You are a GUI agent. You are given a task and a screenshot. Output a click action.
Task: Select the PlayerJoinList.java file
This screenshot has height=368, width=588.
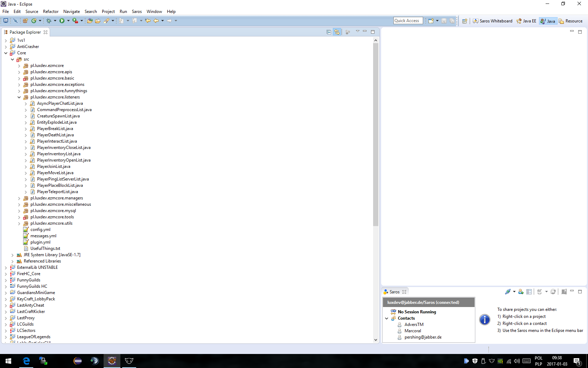54,166
